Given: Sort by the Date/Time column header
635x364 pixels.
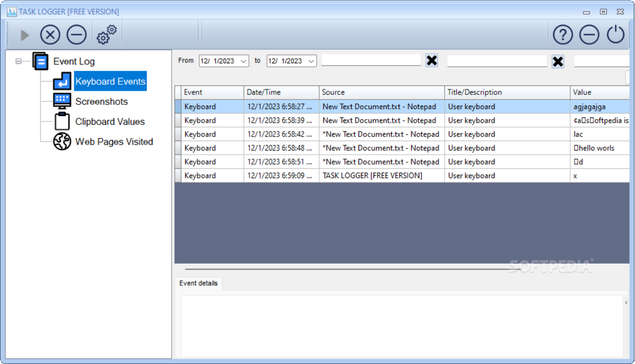Looking at the screenshot, I should coord(282,92).
